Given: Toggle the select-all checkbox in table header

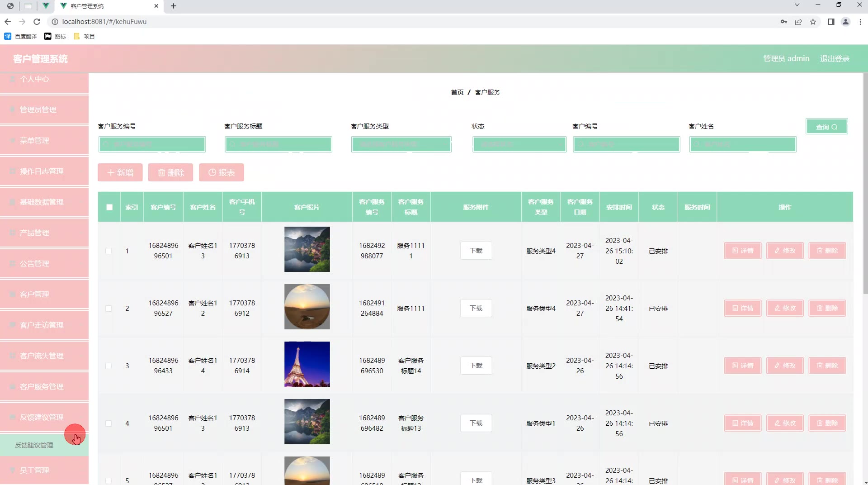Looking at the screenshot, I should [x=109, y=207].
